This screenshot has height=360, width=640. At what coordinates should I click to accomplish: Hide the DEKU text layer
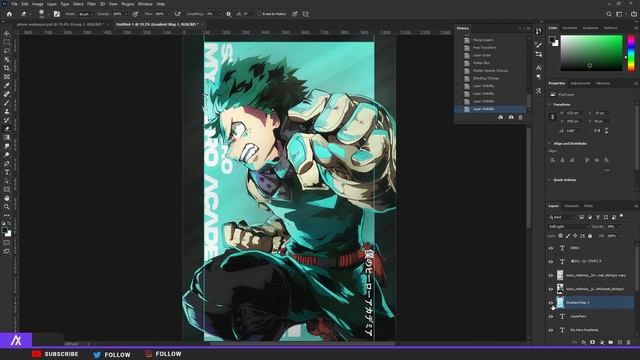551,248
